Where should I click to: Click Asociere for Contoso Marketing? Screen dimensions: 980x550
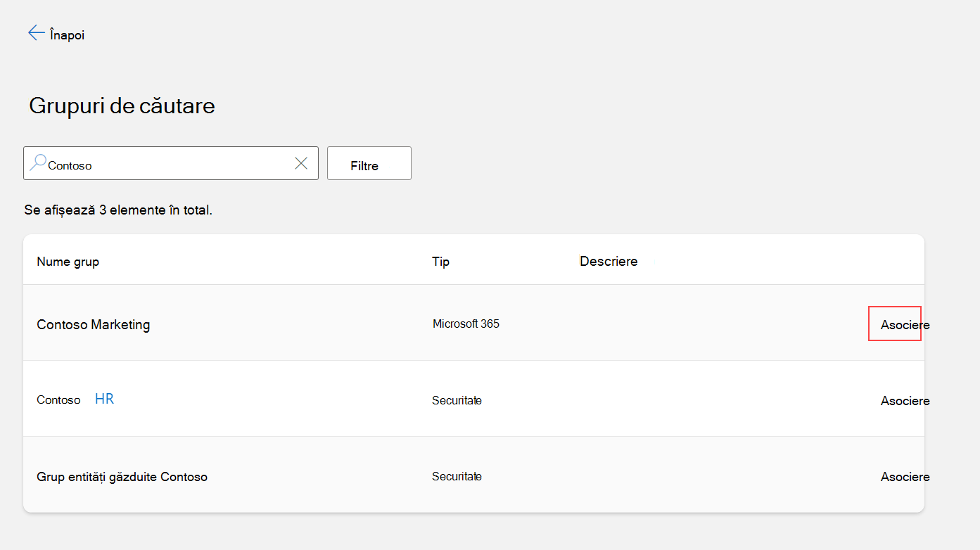tap(905, 325)
